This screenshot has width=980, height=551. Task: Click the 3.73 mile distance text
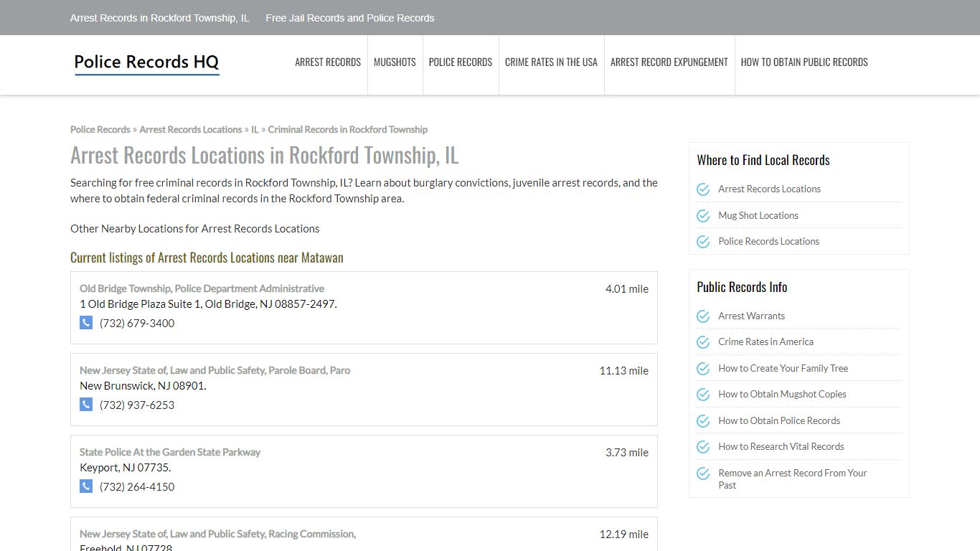(x=627, y=453)
